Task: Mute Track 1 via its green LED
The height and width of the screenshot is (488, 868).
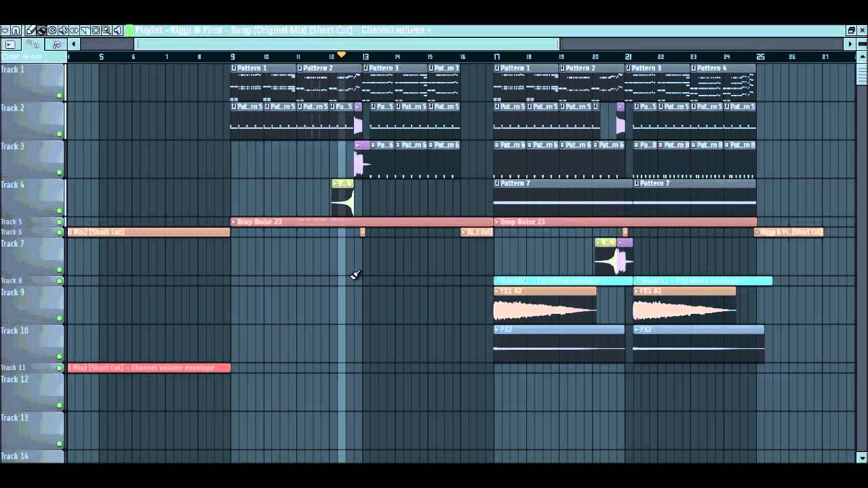Action: 60,96
